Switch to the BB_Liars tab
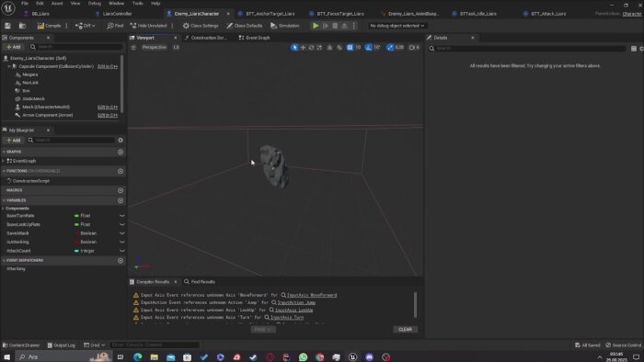The image size is (644, 362). tap(40, 14)
